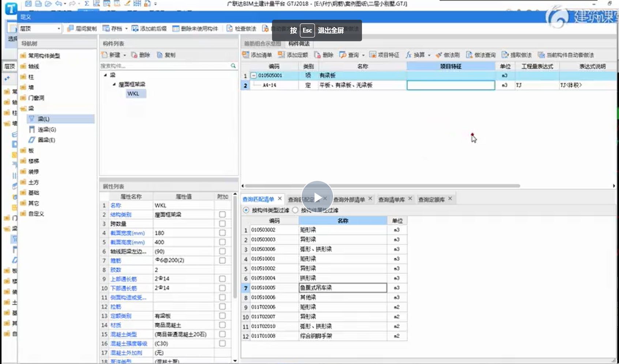Click 删除 in component list panel
The image size is (619, 364).
pyautogui.click(x=141, y=55)
